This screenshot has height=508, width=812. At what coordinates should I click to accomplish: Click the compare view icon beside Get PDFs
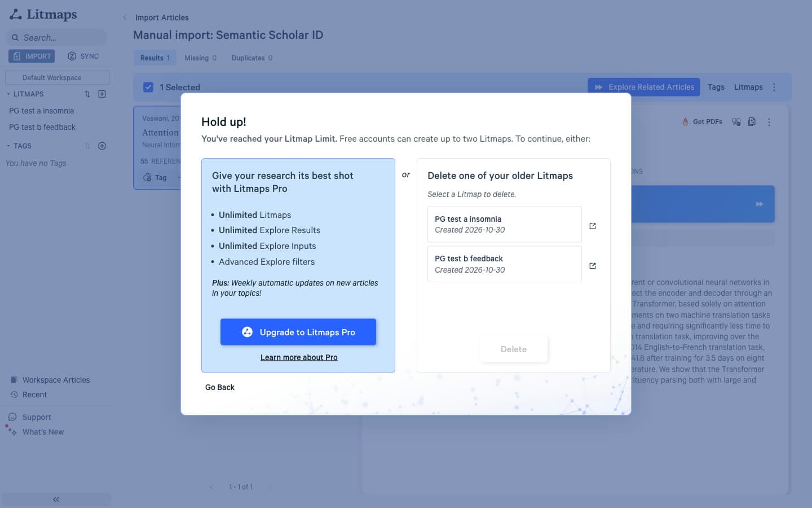(736, 122)
